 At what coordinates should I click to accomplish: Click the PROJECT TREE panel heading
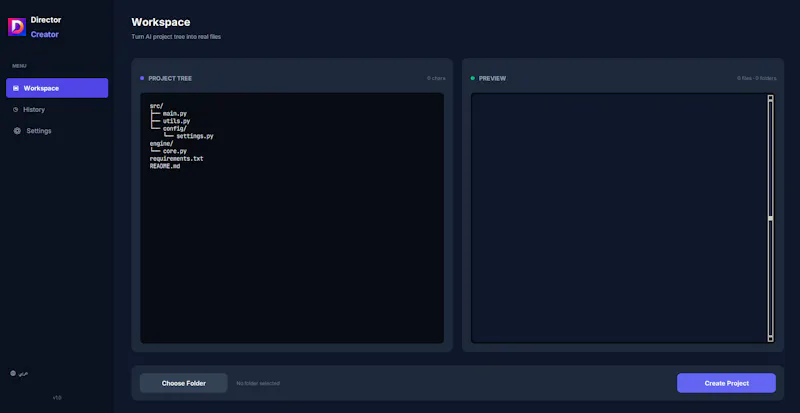click(170, 79)
